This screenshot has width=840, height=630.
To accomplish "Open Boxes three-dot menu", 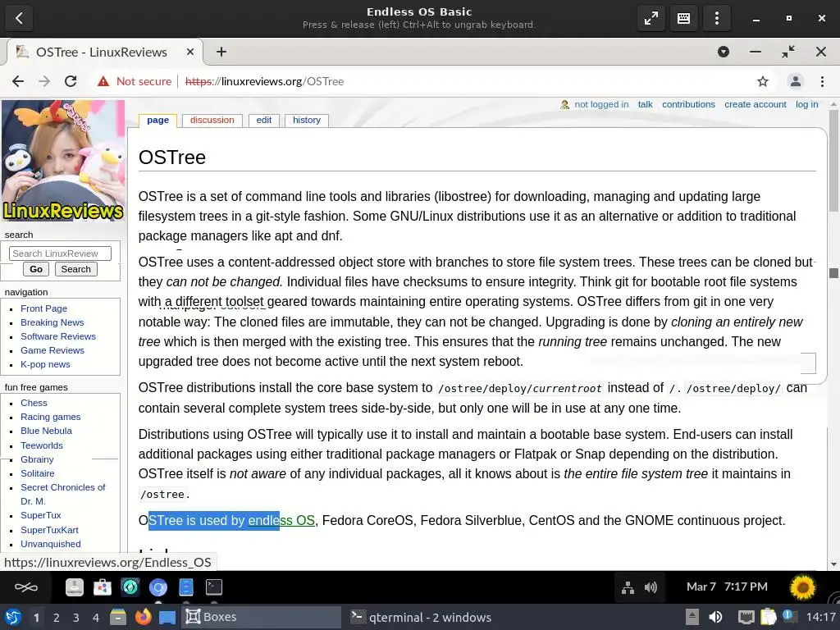I will click(x=716, y=18).
